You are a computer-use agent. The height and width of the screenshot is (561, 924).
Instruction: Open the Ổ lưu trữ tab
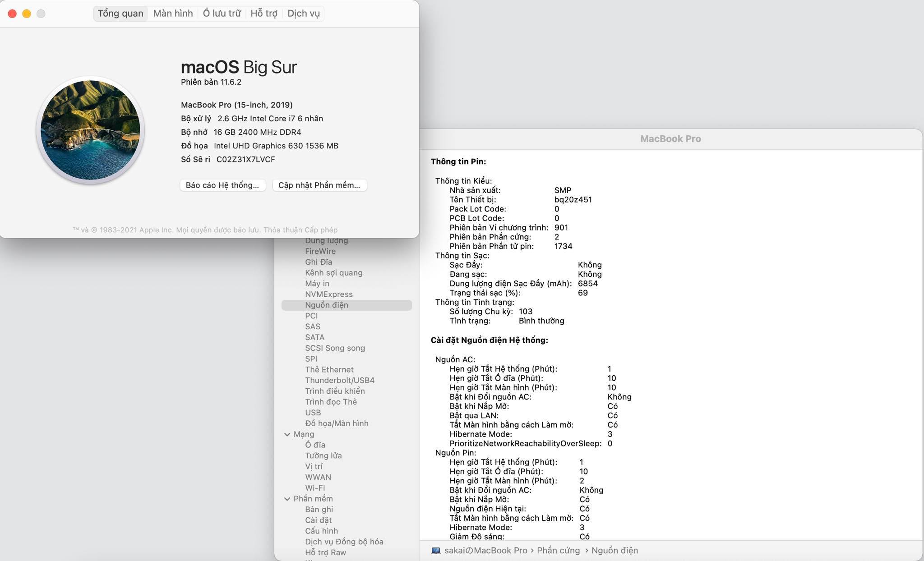(x=222, y=14)
